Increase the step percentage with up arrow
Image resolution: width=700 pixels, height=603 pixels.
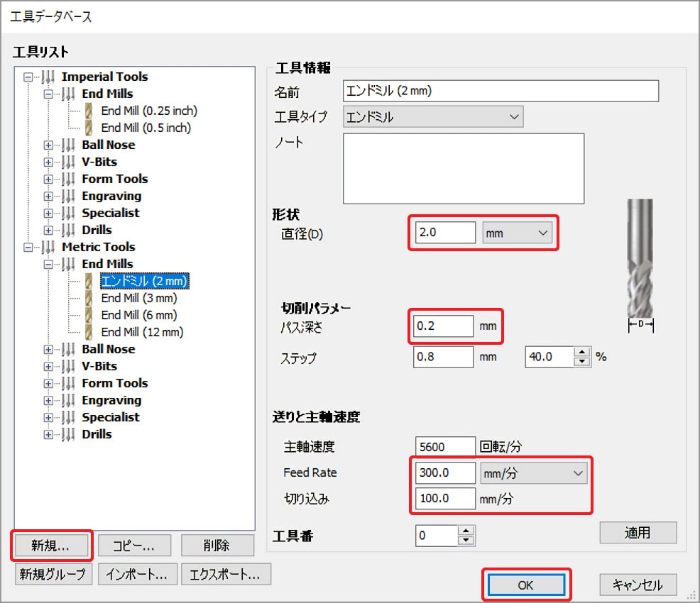[582, 353]
